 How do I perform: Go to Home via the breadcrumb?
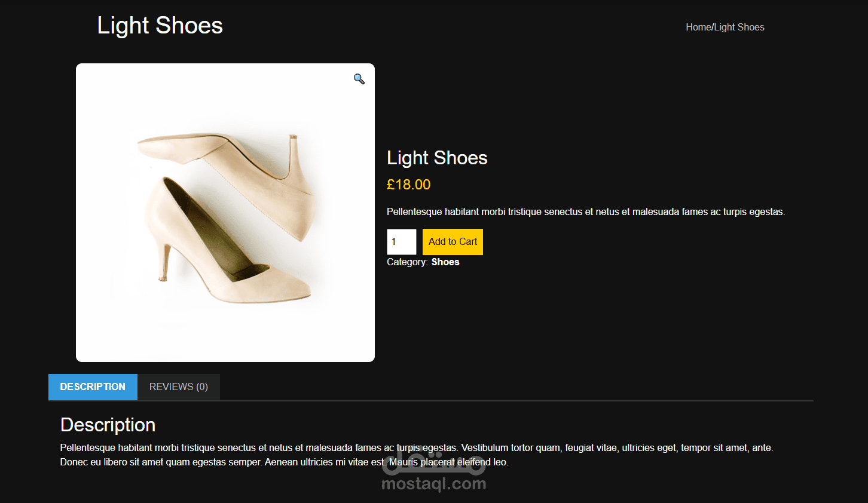[698, 27]
